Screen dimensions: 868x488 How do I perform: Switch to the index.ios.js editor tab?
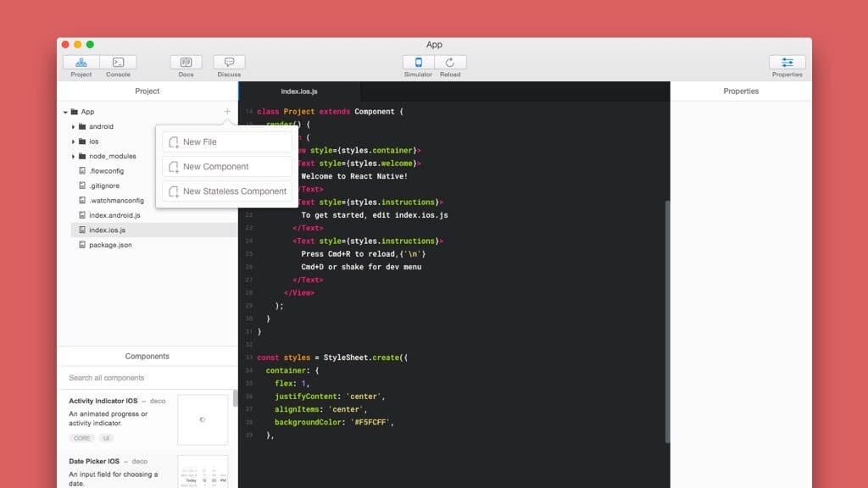coord(299,91)
